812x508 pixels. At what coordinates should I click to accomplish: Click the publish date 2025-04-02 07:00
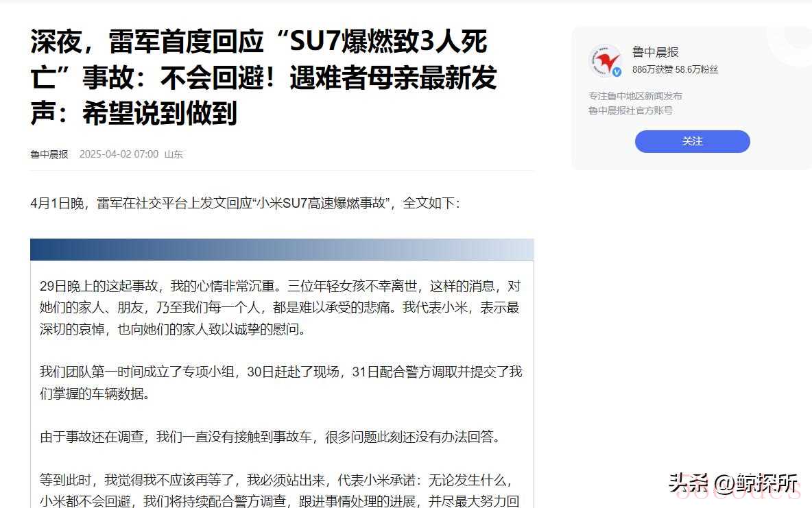point(119,154)
